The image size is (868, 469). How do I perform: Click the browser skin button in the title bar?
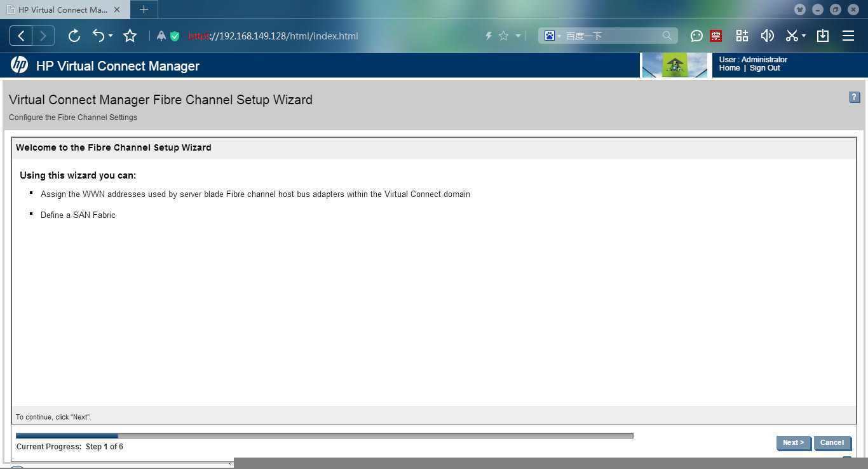(800, 10)
